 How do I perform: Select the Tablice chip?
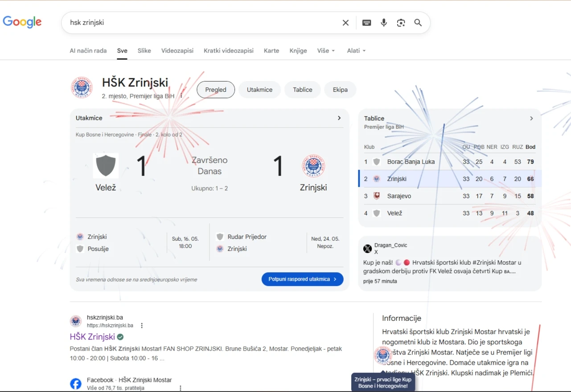click(x=303, y=90)
